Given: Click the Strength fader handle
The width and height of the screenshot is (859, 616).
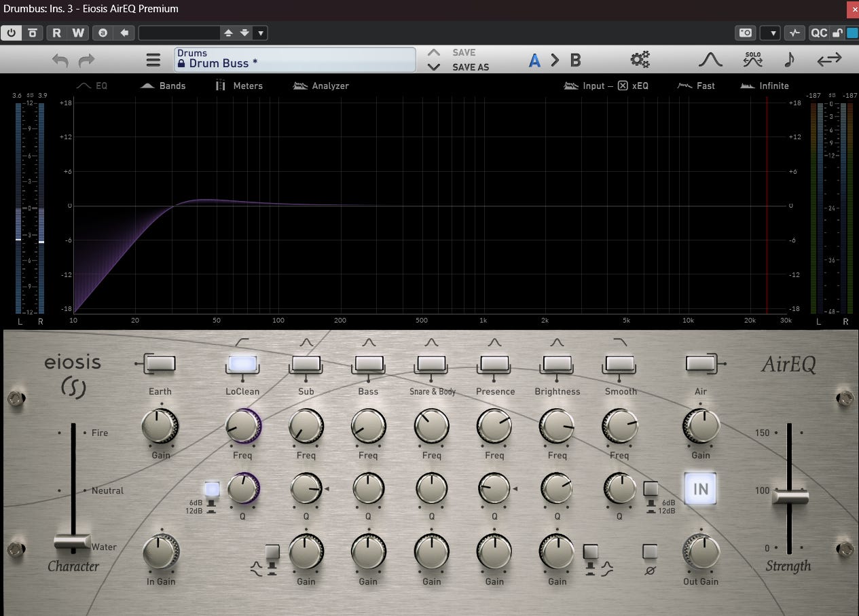Looking at the screenshot, I should pos(790,496).
